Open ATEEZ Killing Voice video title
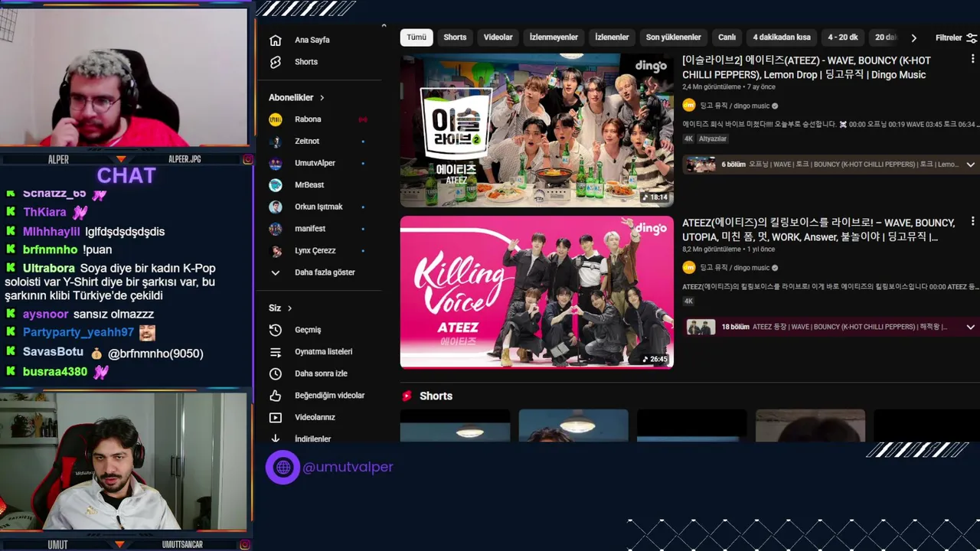This screenshot has width=980, height=551. point(818,230)
